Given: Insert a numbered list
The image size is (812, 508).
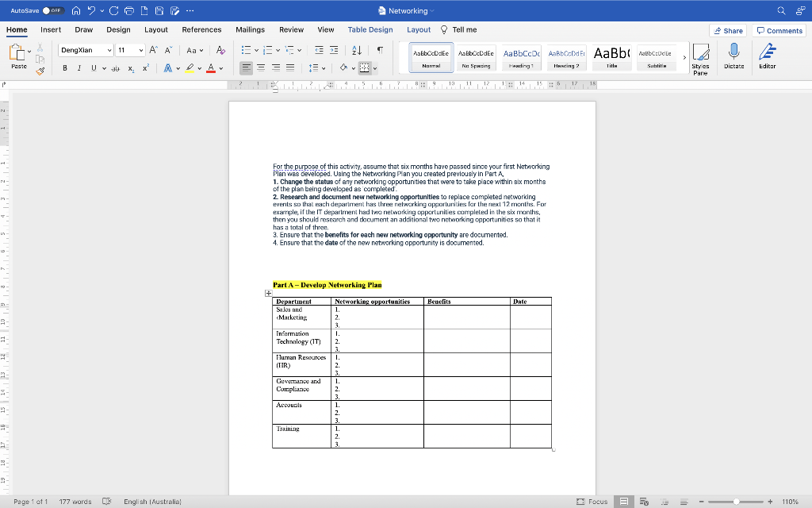Looking at the screenshot, I should coord(268,50).
